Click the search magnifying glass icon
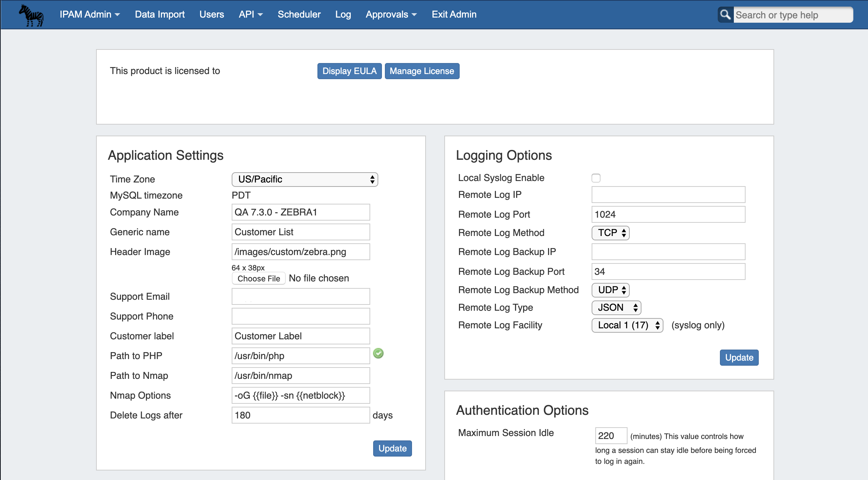The width and height of the screenshot is (868, 480). (x=725, y=15)
